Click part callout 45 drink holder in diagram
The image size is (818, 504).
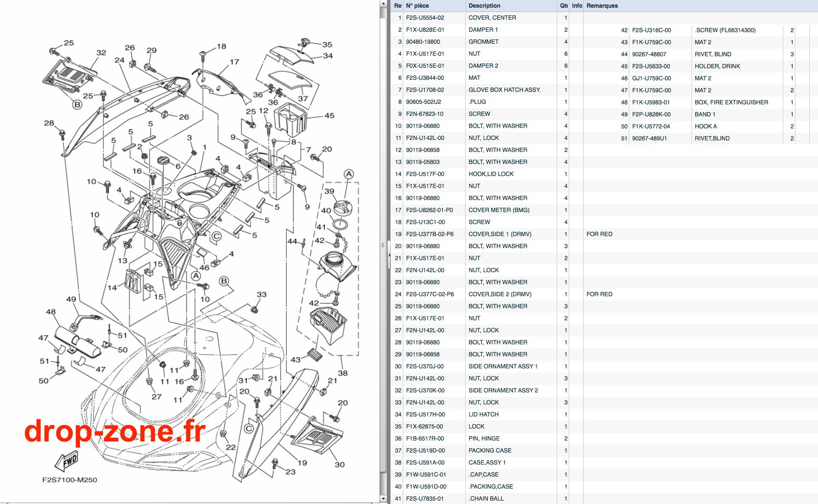329,115
